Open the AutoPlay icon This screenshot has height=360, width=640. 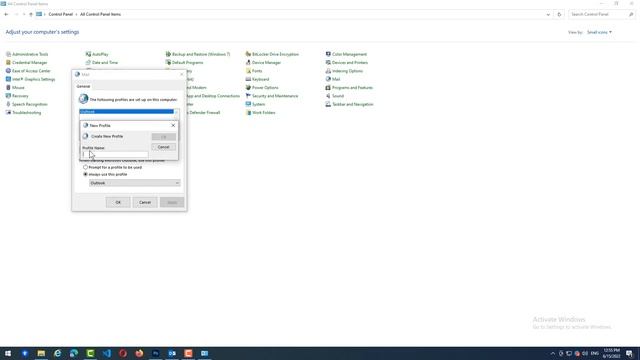[88, 54]
